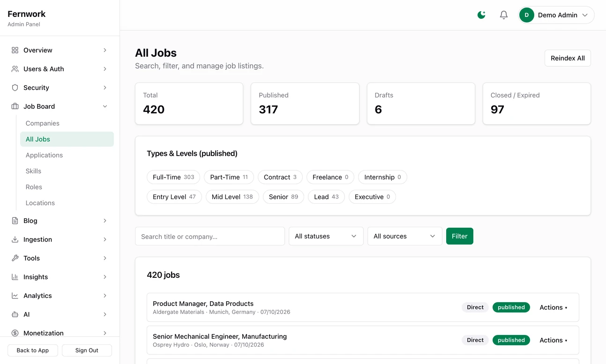606x364 pixels.
Task: Select the Full-Time 303 type chip
Action: (x=173, y=177)
